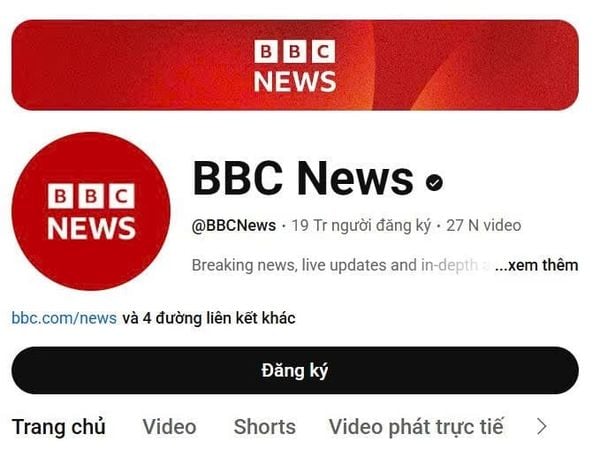Click the '27 N video' count text

click(x=484, y=225)
